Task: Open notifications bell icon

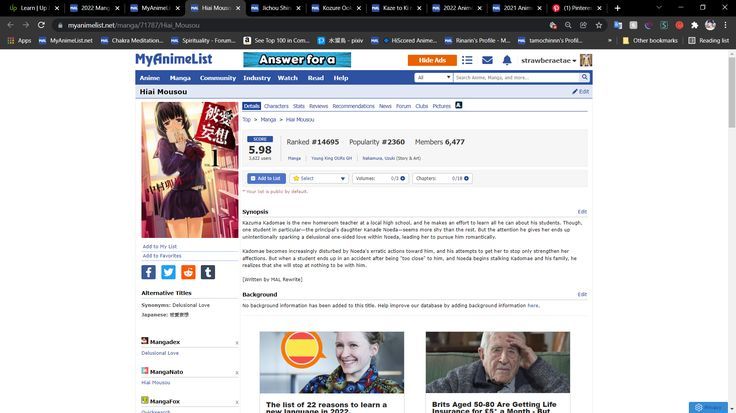Action: click(507, 60)
